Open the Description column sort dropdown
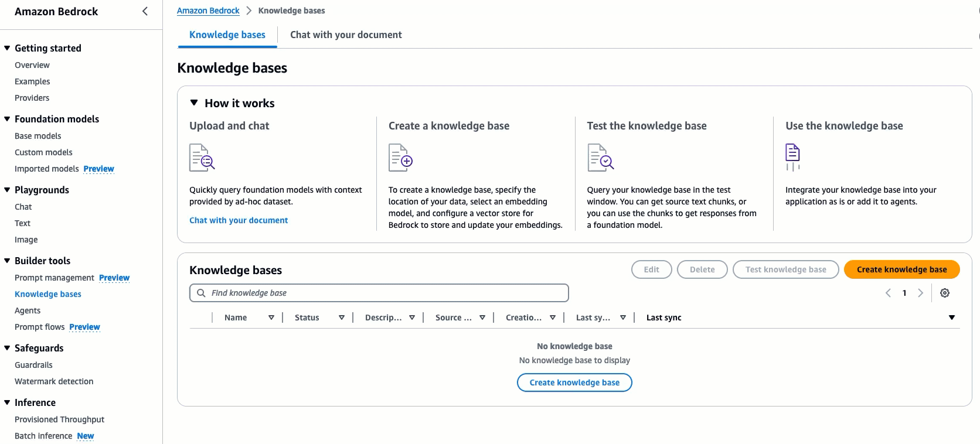 (412, 317)
